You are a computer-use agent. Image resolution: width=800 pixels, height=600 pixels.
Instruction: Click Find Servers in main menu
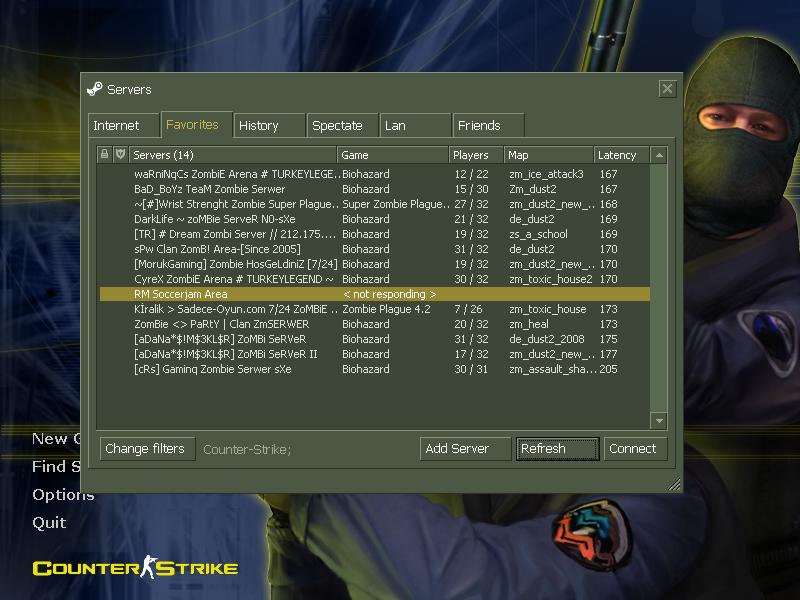tap(56, 466)
